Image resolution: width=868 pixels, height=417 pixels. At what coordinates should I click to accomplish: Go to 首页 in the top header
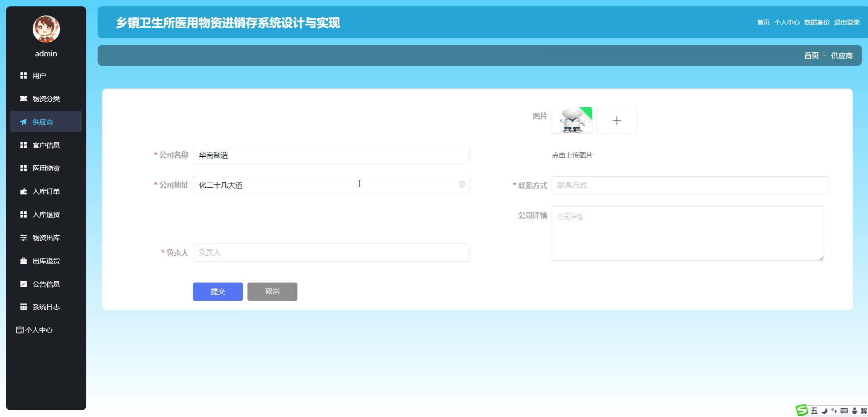tap(763, 22)
